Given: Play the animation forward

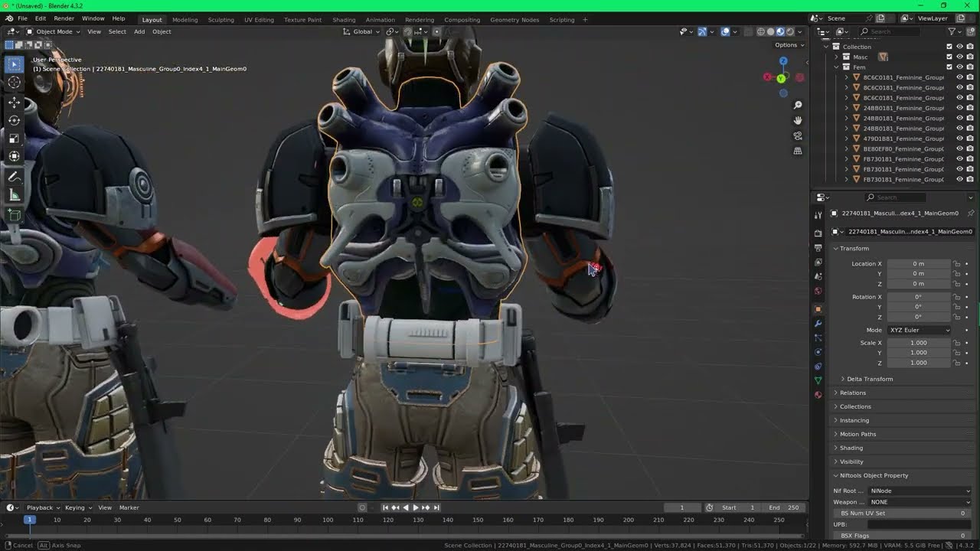Looking at the screenshot, I should (416, 507).
